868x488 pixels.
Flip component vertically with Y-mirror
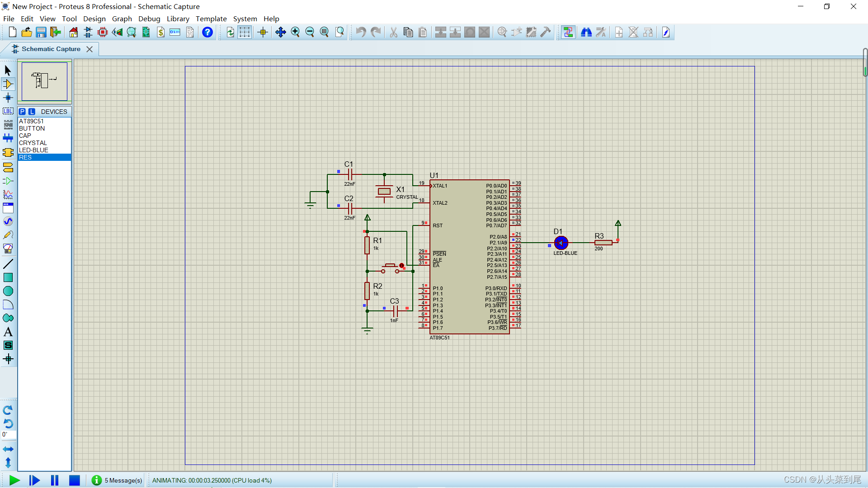click(x=8, y=463)
